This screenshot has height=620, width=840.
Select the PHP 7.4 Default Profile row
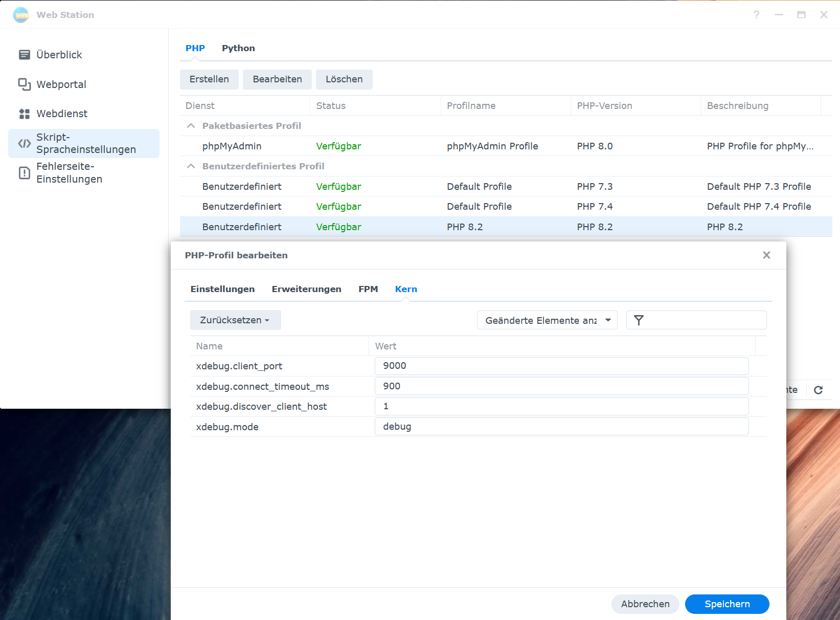(x=506, y=207)
